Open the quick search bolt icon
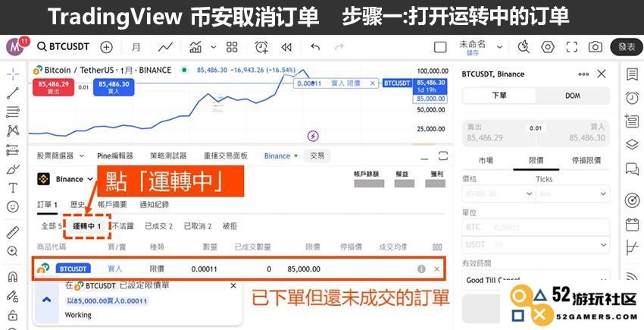The width and height of the screenshot is (644, 330). click(x=524, y=47)
